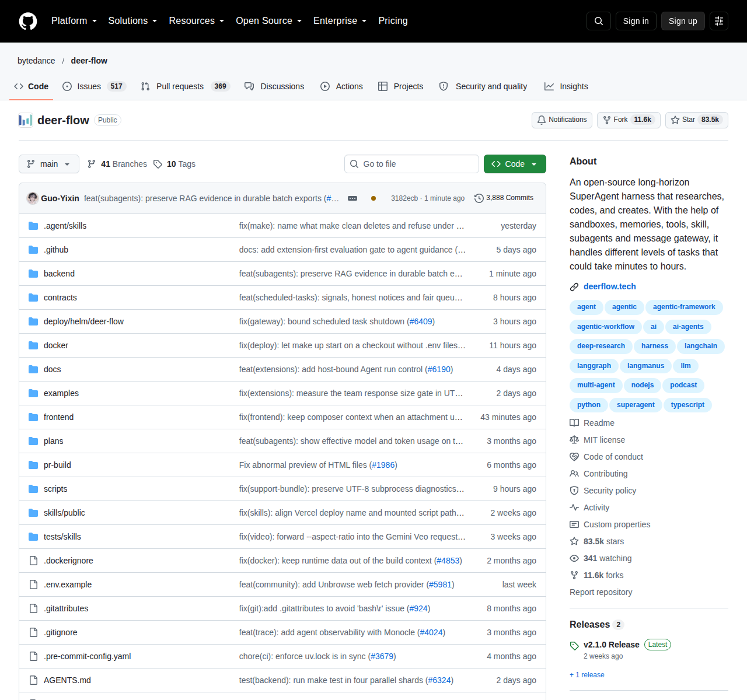Expand the Platform menu in header
This screenshot has width=747, height=700.
click(74, 21)
